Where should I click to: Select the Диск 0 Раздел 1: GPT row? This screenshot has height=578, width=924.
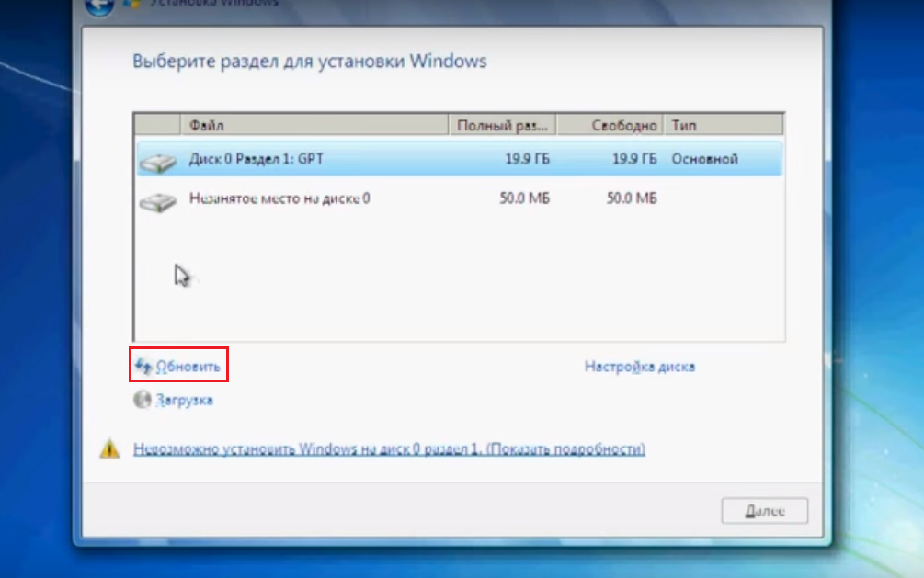[x=257, y=159]
